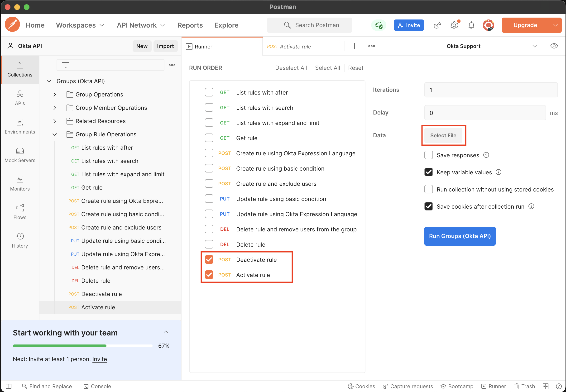Viewport: 566px width, 392px height.
Task: Go to Home
Action: (x=35, y=25)
